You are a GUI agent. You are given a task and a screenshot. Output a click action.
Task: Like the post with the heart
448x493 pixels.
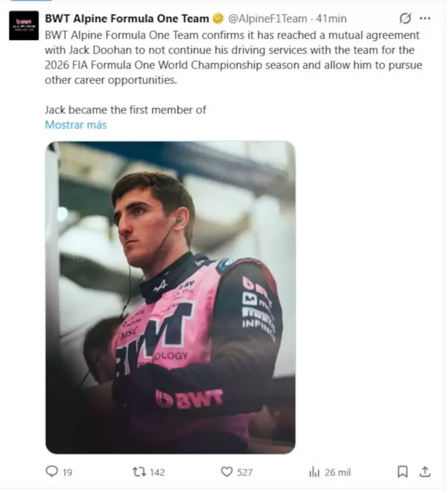226,471
